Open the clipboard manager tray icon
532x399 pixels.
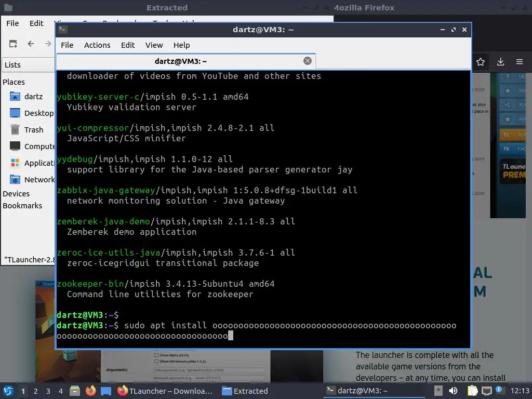pos(472,391)
